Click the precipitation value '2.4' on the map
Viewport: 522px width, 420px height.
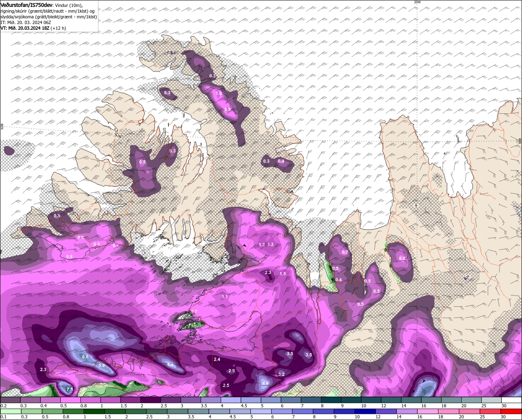217,359
